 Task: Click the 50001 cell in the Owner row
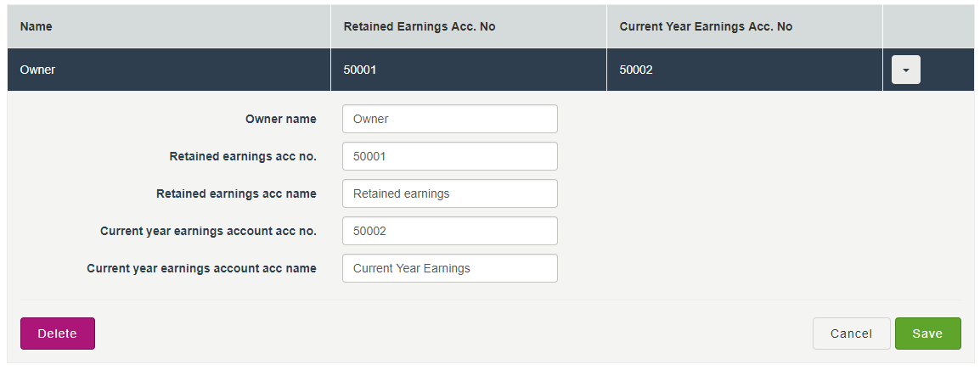coord(359,70)
